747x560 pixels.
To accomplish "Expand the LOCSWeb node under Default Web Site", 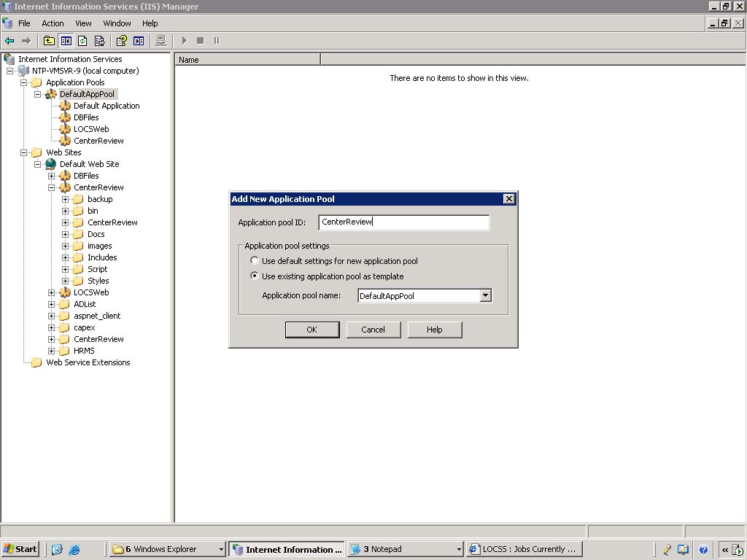I will pyautogui.click(x=52, y=292).
